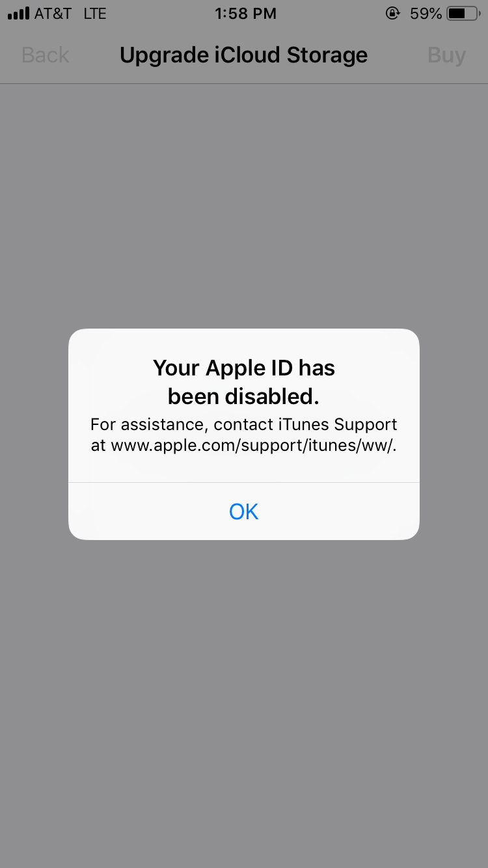This screenshot has height=868, width=488.
Task: Tap the dimmed area above the alert
Action: pyautogui.click(x=244, y=206)
